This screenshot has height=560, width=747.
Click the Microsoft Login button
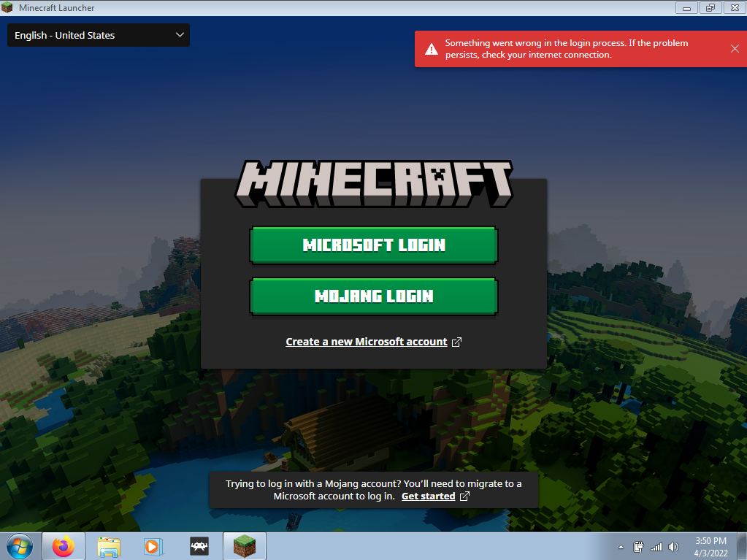tap(374, 245)
